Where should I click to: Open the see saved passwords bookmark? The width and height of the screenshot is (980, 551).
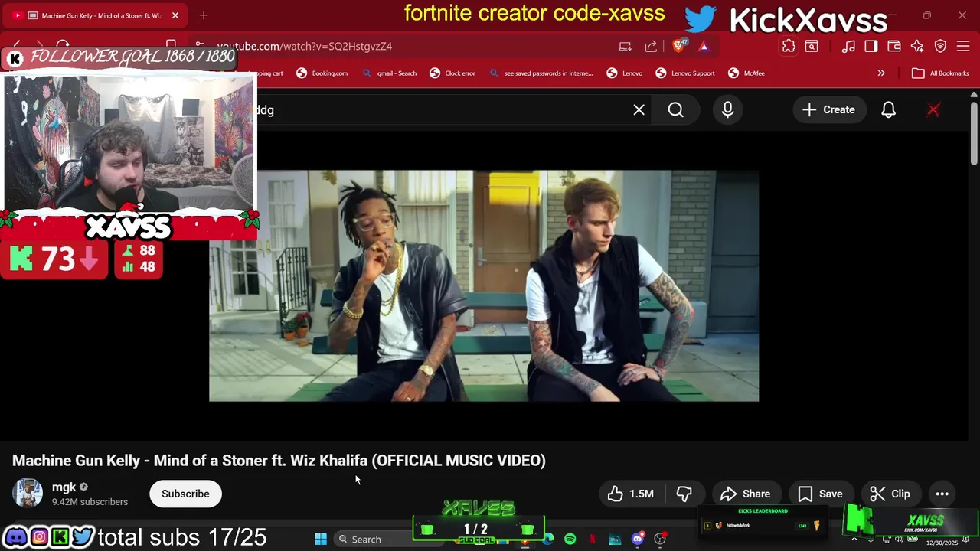point(541,73)
